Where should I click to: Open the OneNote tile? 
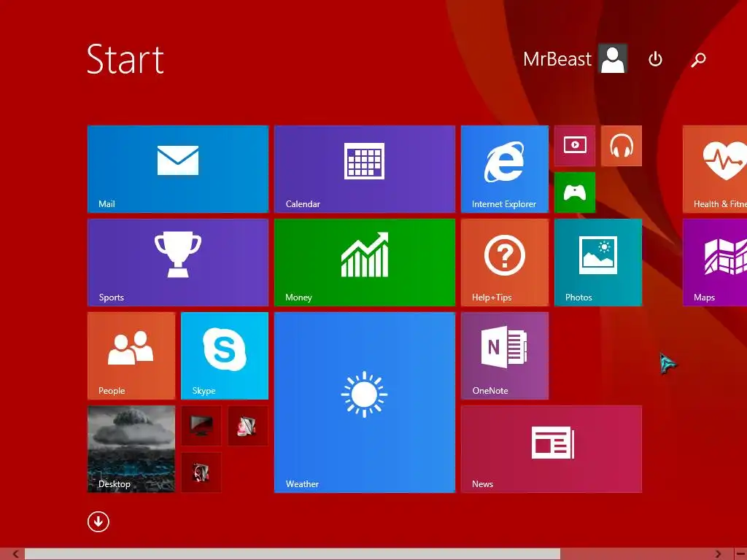pos(505,356)
